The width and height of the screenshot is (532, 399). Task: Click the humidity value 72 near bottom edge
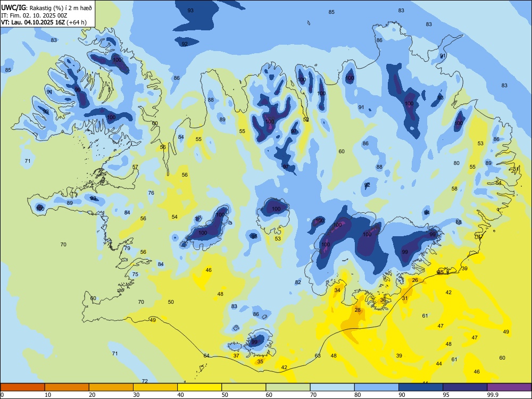coord(145,381)
